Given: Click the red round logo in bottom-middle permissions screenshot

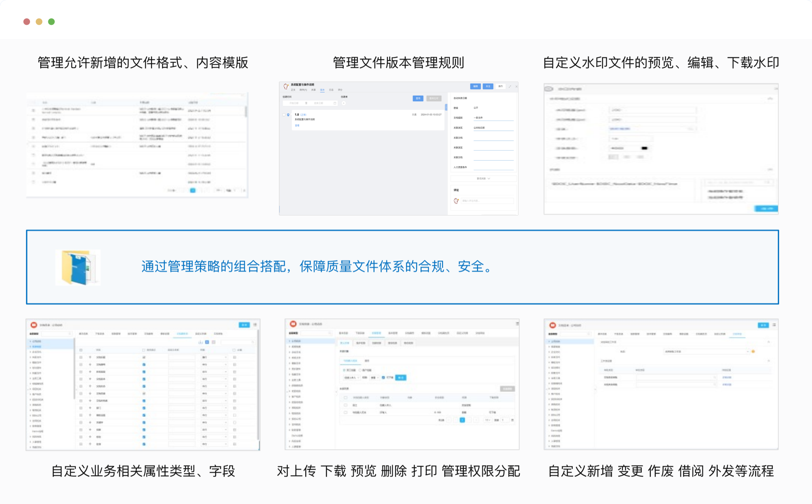Looking at the screenshot, I should (293, 324).
